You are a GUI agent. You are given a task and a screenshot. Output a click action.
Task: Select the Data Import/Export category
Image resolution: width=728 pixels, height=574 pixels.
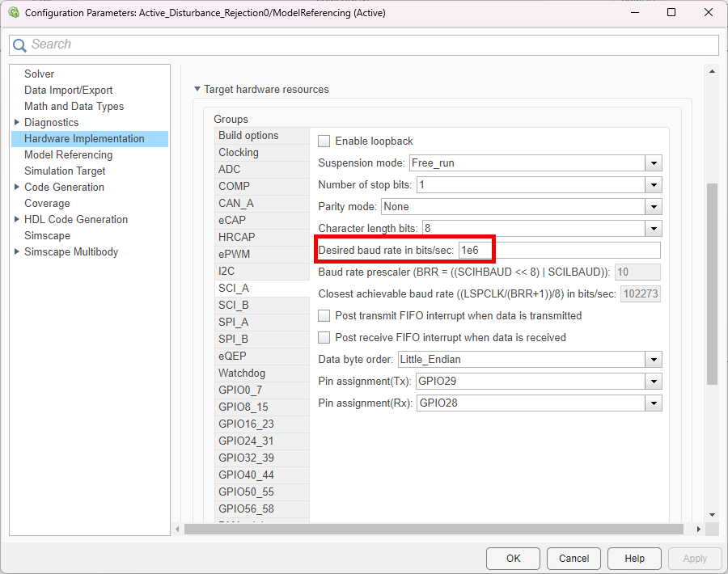[68, 90]
